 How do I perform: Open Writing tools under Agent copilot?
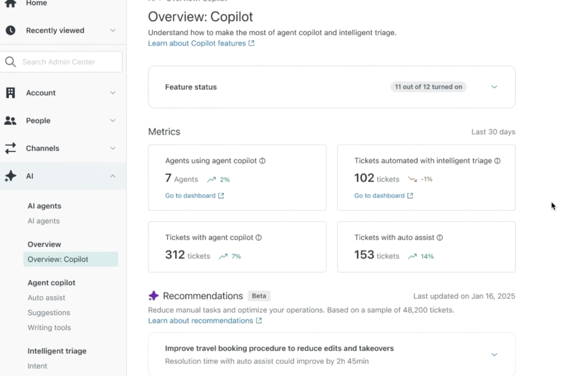pyautogui.click(x=49, y=328)
